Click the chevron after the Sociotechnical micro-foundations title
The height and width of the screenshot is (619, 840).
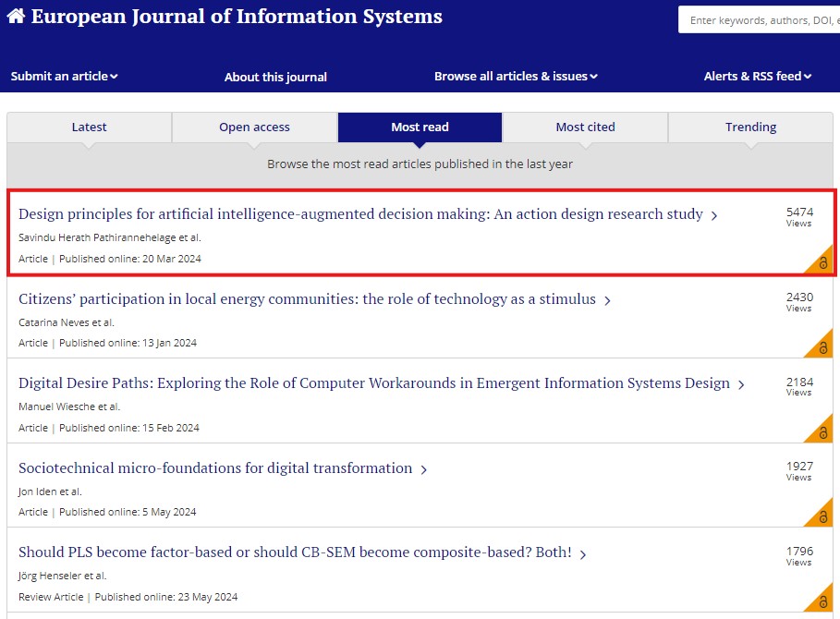424,469
